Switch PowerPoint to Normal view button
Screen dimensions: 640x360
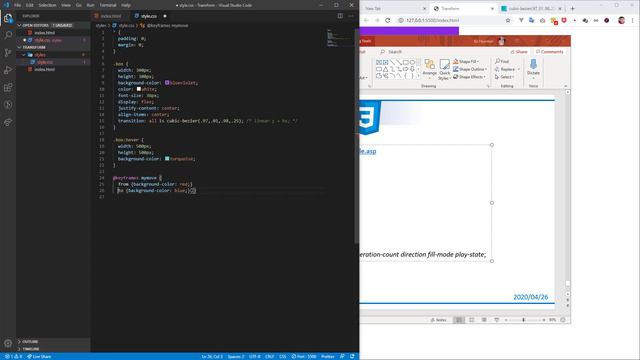[x=459, y=320]
